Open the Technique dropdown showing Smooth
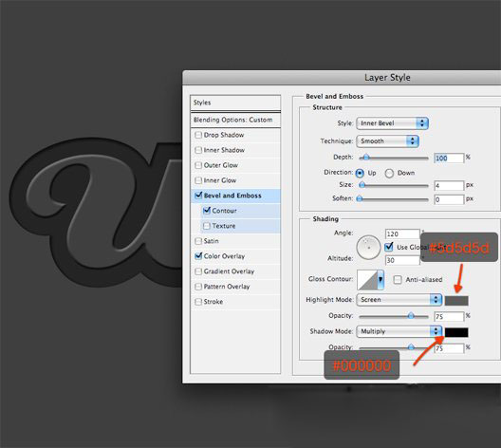Viewport: 501px width, 448px height. point(387,140)
